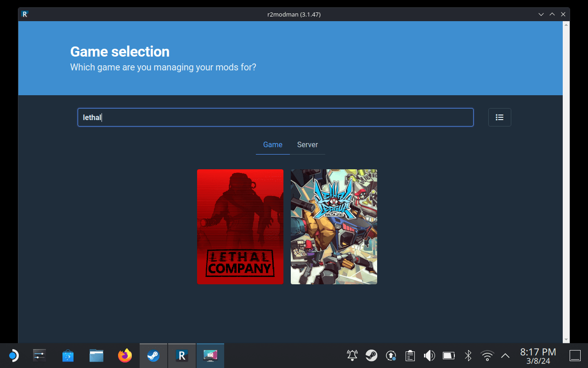Click the r2modman title bar app icon
The image size is (588, 368).
pos(25,14)
